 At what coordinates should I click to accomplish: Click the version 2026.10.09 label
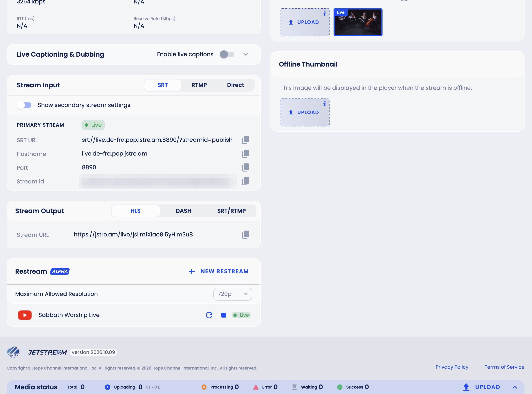click(93, 352)
